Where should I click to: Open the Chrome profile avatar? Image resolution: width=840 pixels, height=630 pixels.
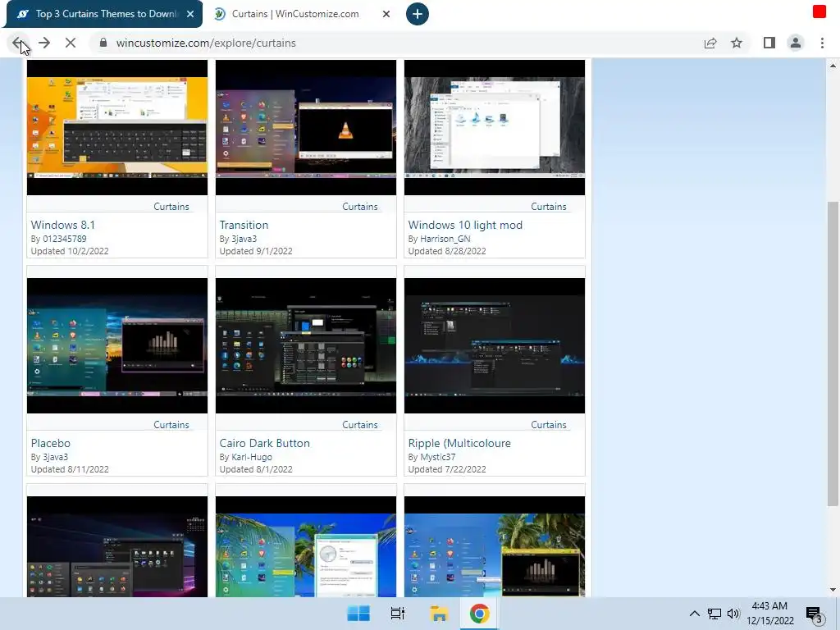tap(796, 43)
